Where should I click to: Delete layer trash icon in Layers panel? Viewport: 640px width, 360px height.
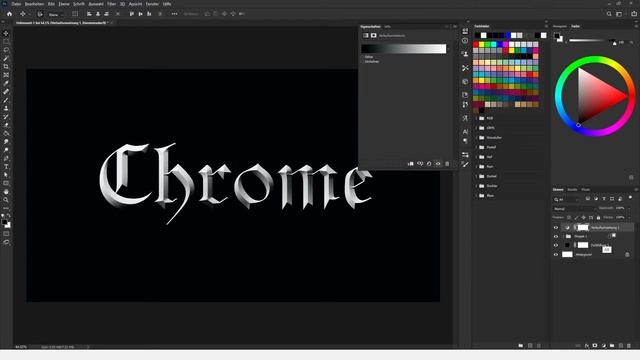pyautogui.click(x=629, y=346)
